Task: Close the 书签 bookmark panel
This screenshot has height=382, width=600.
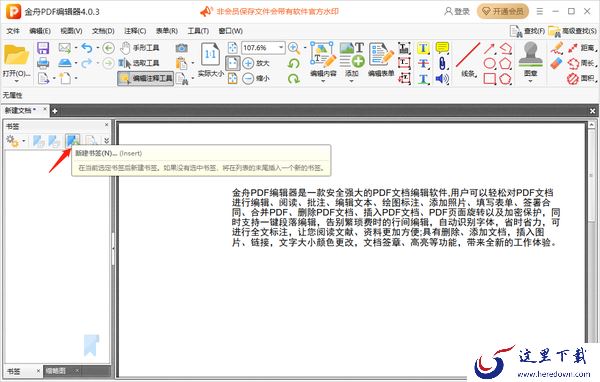Action: [106, 125]
